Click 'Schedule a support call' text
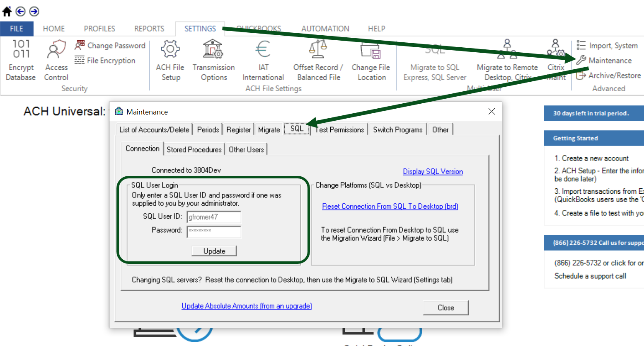The width and height of the screenshot is (644, 346). tap(591, 276)
